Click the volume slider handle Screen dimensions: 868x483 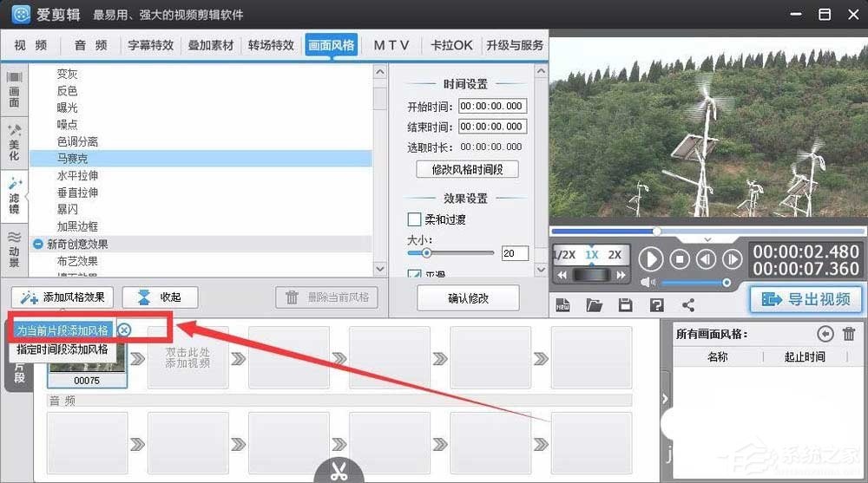[x=727, y=283]
